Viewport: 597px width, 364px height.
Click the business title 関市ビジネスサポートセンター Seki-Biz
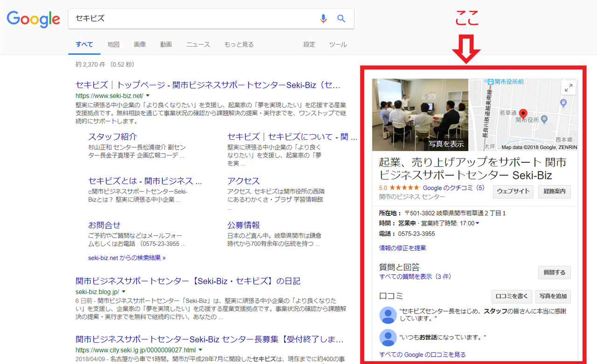pyautogui.click(x=472, y=169)
